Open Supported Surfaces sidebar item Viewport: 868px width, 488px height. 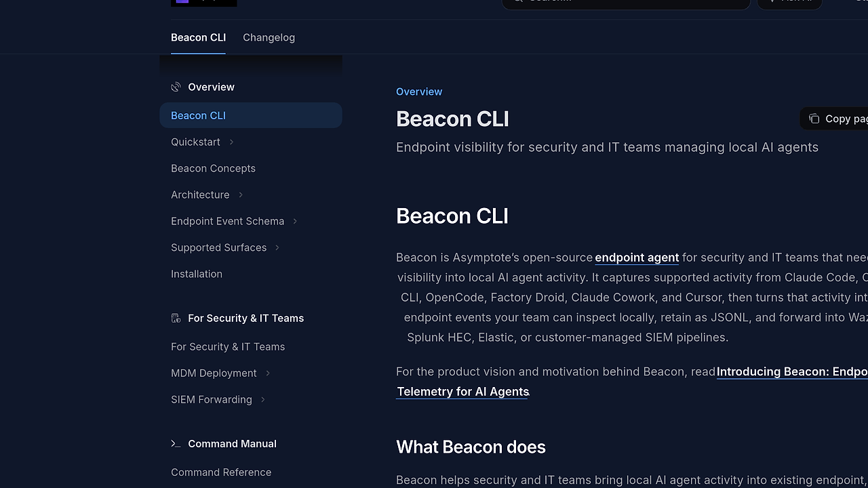218,247
